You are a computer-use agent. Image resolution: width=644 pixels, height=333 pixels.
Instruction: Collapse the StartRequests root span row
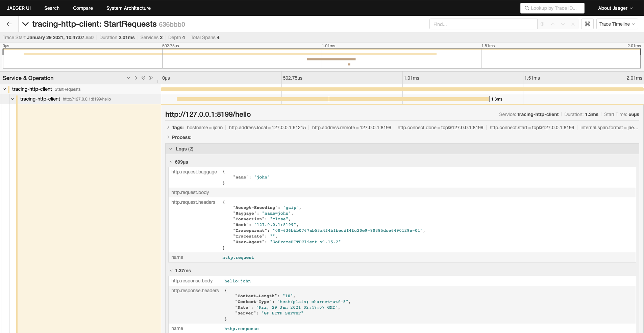click(x=4, y=89)
